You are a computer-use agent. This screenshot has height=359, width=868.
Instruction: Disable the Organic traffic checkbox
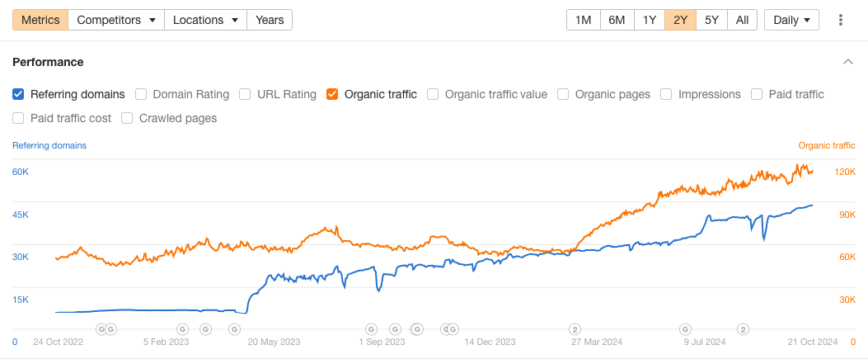[x=332, y=94]
